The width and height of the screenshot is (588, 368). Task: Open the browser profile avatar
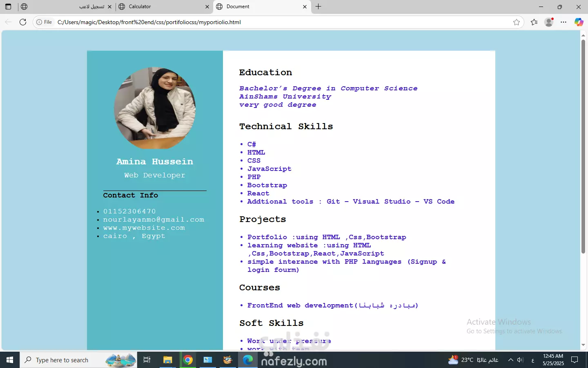click(x=549, y=22)
